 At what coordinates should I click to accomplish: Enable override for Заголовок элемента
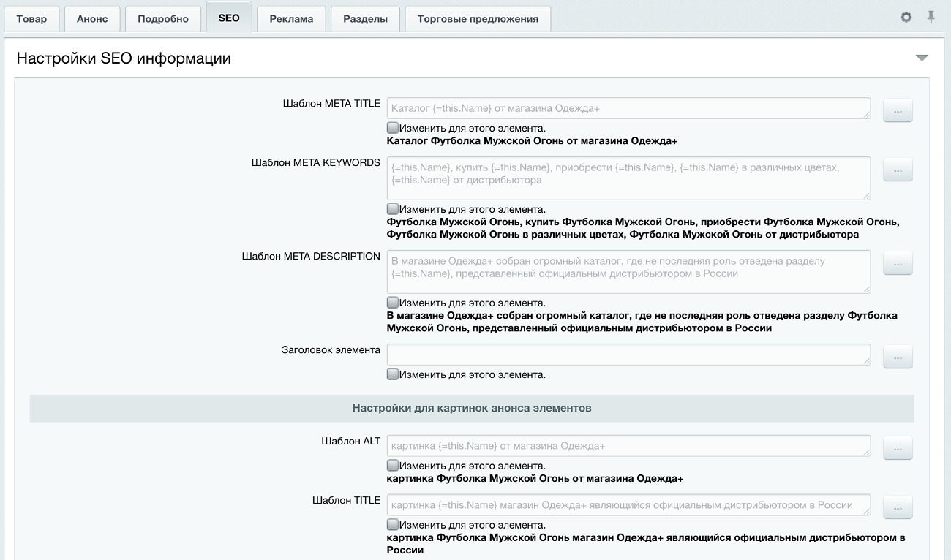[x=392, y=373]
